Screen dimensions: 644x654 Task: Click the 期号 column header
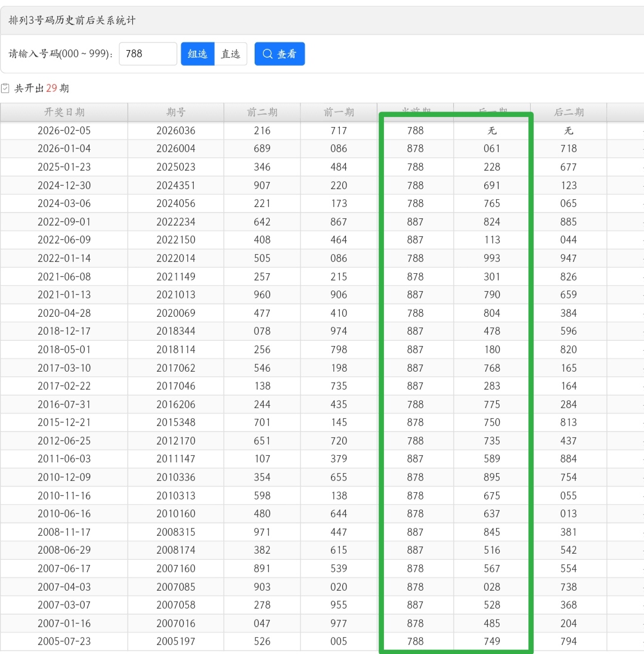pos(176,112)
